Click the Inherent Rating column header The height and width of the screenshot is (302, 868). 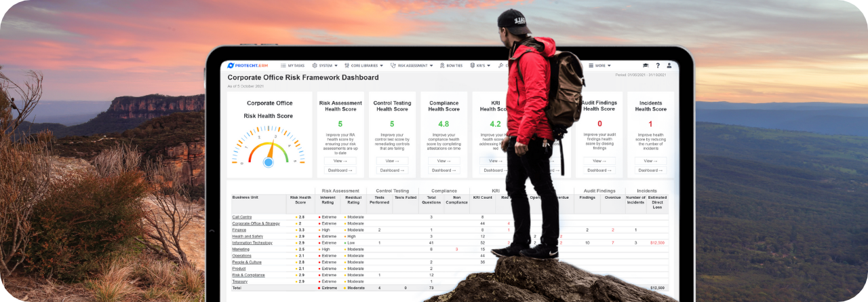(x=328, y=200)
